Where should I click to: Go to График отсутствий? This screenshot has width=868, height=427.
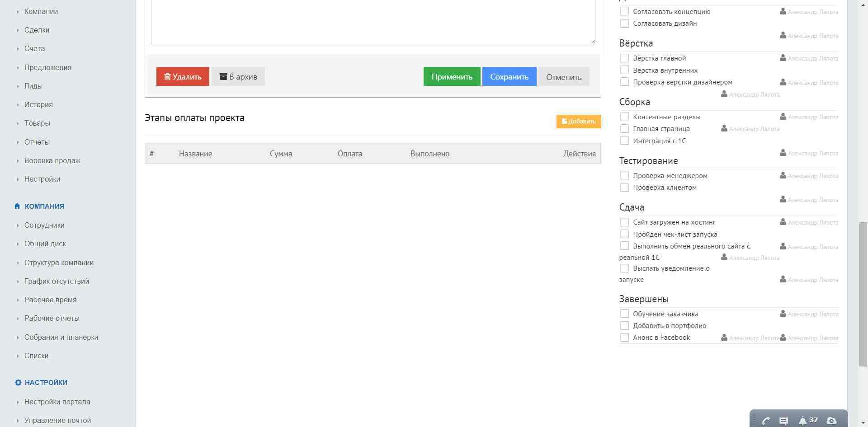click(57, 281)
